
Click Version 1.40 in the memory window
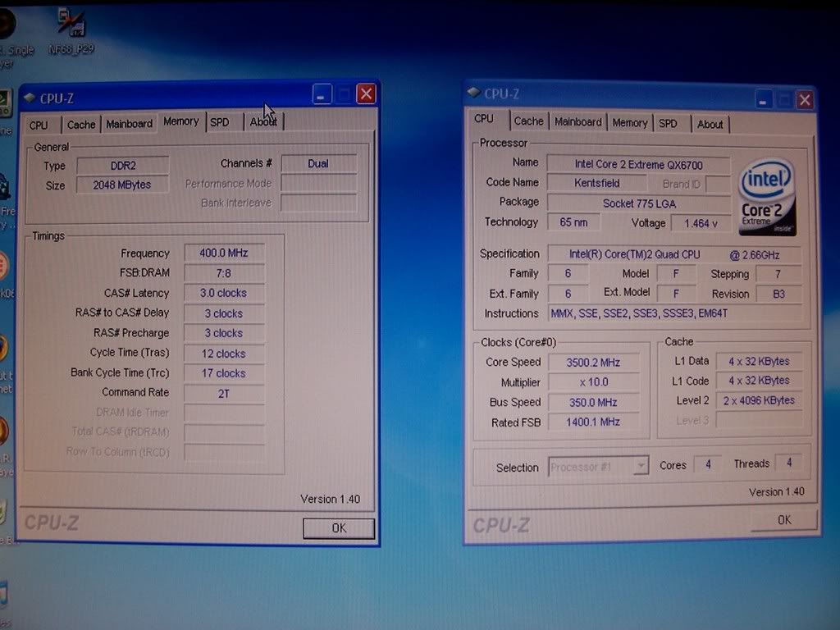[330, 500]
